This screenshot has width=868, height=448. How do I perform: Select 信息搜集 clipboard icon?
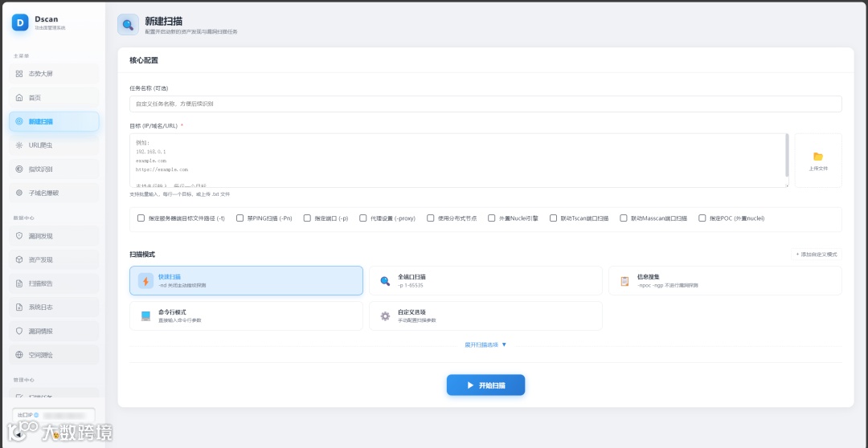pos(624,281)
